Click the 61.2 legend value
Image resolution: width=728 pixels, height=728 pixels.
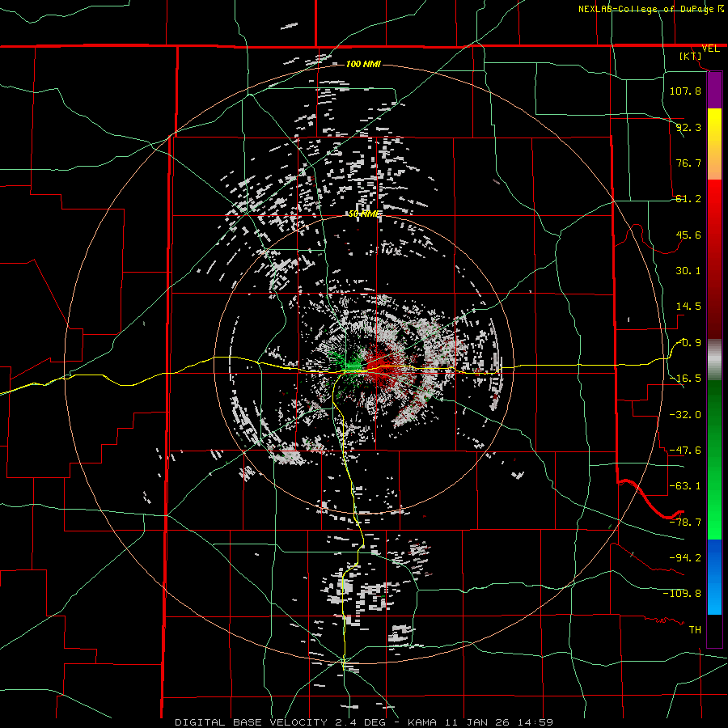coord(688,199)
